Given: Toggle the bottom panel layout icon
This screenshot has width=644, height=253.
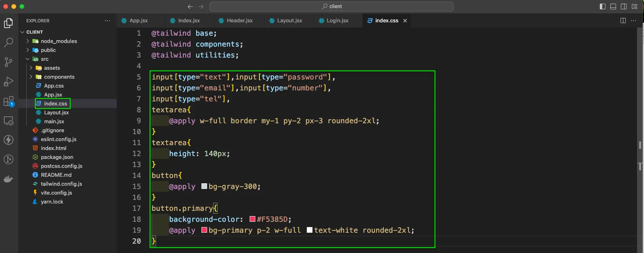Looking at the screenshot, I should 613,6.
